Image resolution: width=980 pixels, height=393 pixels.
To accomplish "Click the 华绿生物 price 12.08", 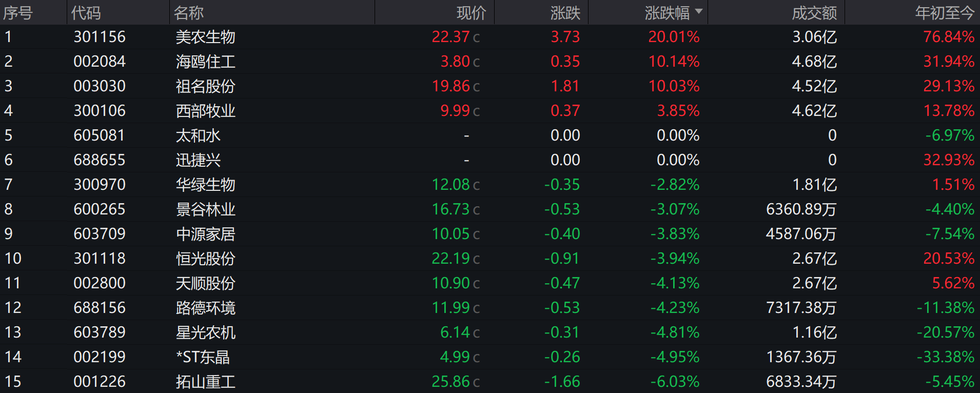I will tap(450, 185).
